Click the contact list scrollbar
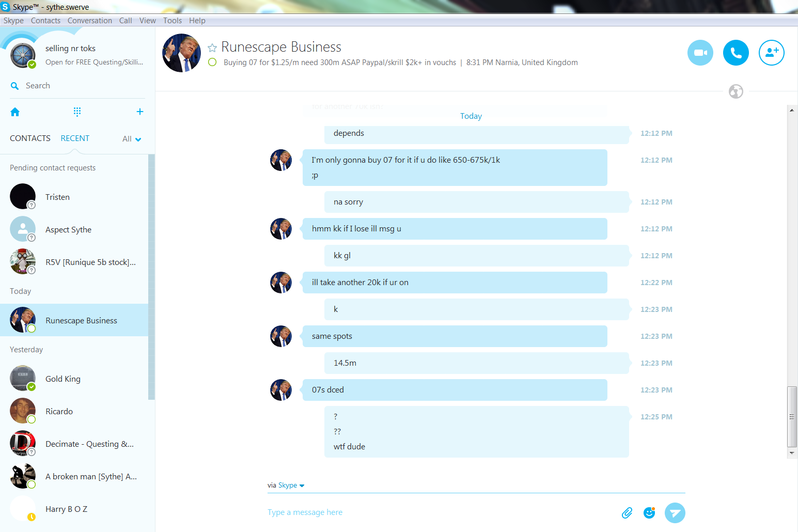The height and width of the screenshot is (532, 798). click(151, 277)
